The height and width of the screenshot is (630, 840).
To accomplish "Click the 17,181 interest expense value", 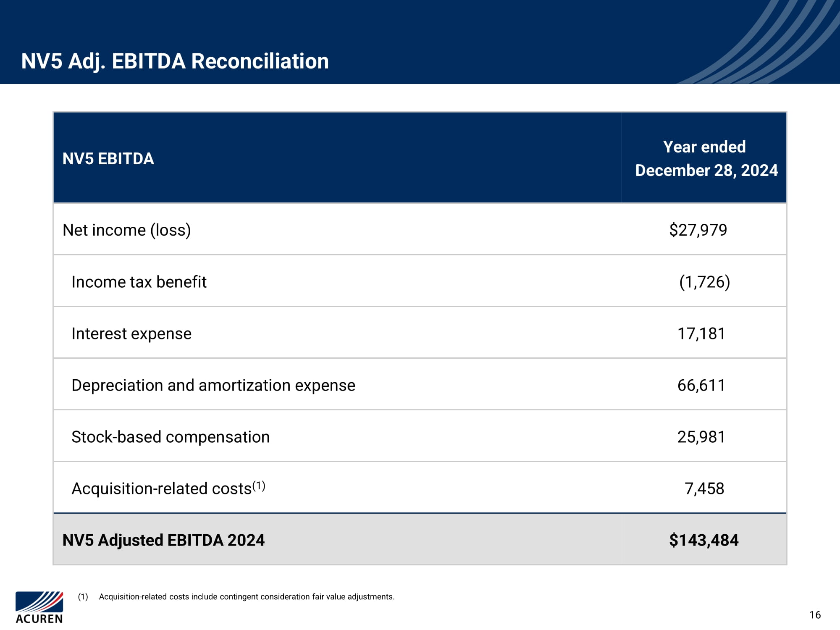I will 701,333.
